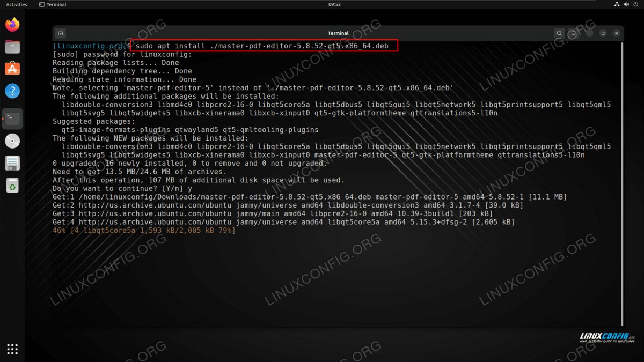Click the 'Get:1' master-pdf-editor line
The height and width of the screenshot is (362, 644).
pos(310,197)
